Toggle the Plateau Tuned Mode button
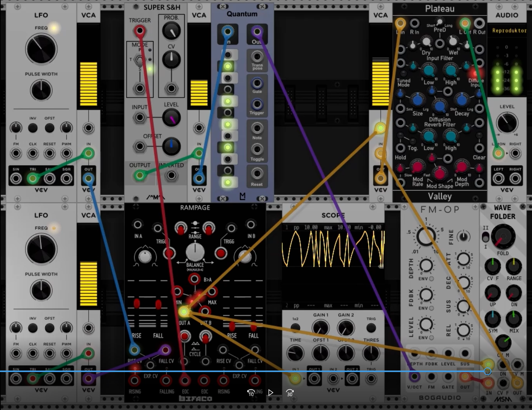This screenshot has width=532, height=410. (x=404, y=73)
